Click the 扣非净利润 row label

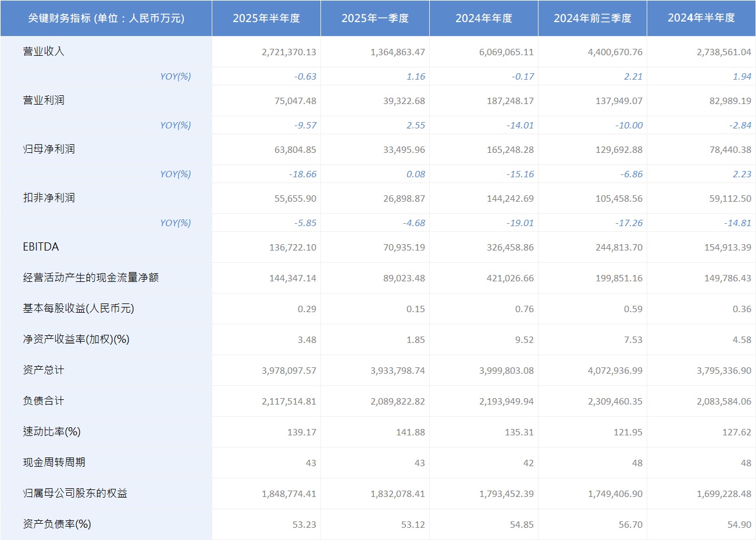[49, 198]
